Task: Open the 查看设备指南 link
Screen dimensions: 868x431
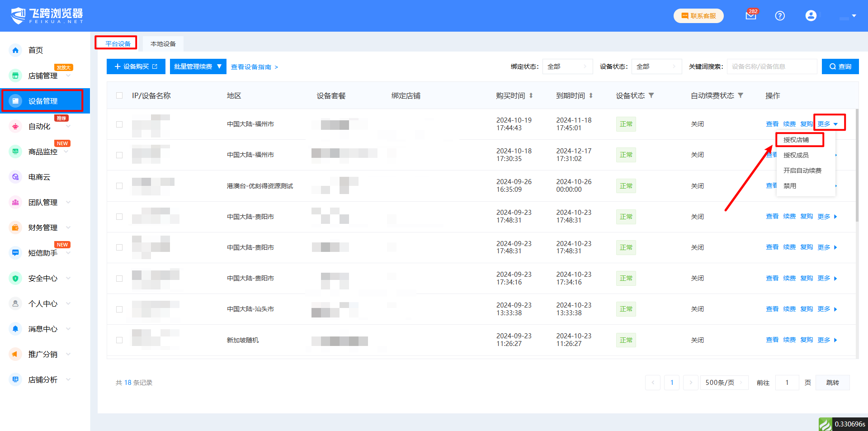Action: point(255,67)
